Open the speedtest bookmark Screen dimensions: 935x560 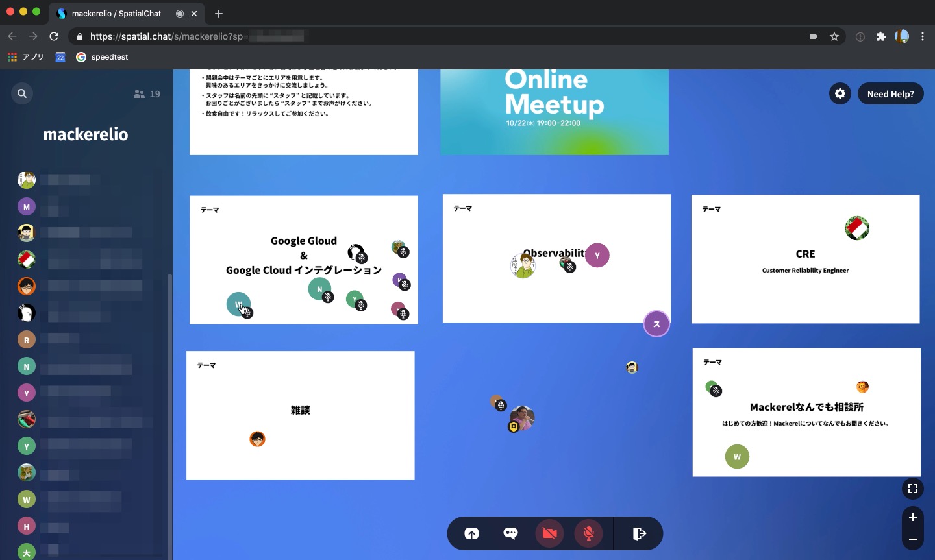[103, 57]
